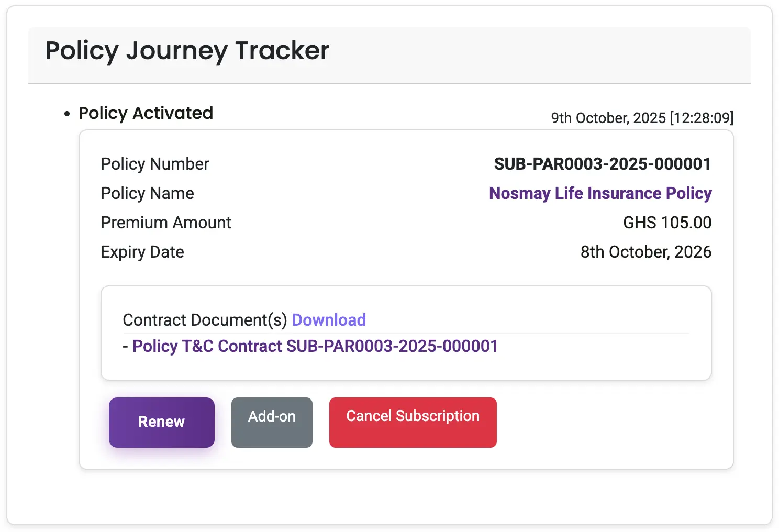Click the bullet beside Policy Activated
The height and width of the screenshot is (532, 779).
pos(67,114)
